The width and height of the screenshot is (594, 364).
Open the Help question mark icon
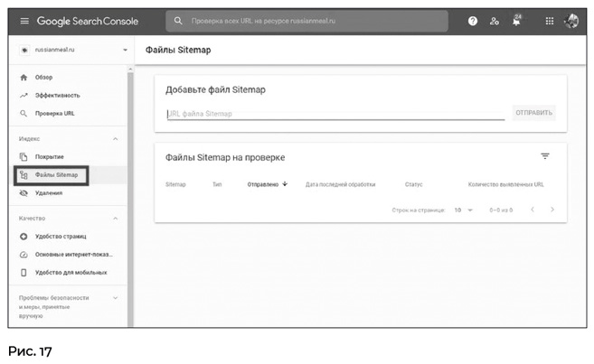pos(472,21)
